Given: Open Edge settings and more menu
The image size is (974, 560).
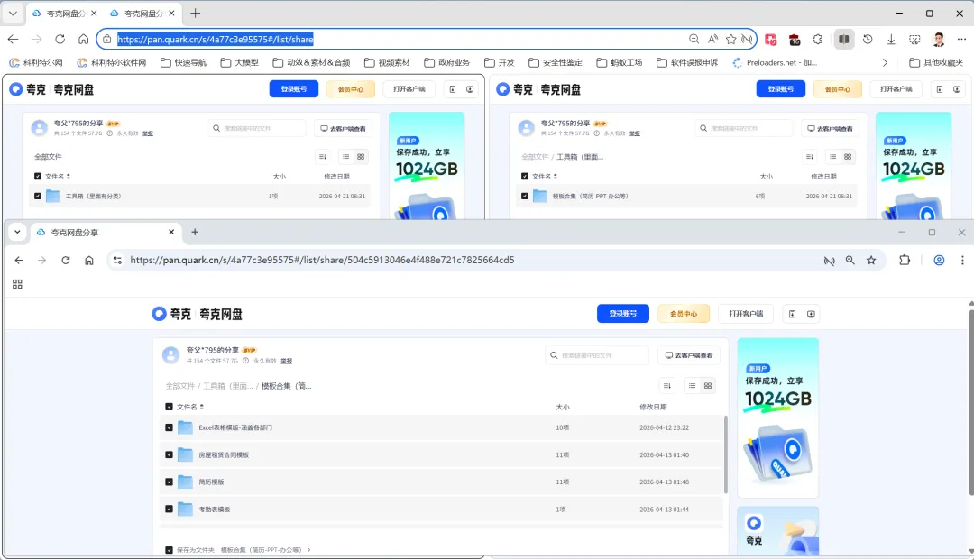Looking at the screenshot, I should (x=961, y=39).
